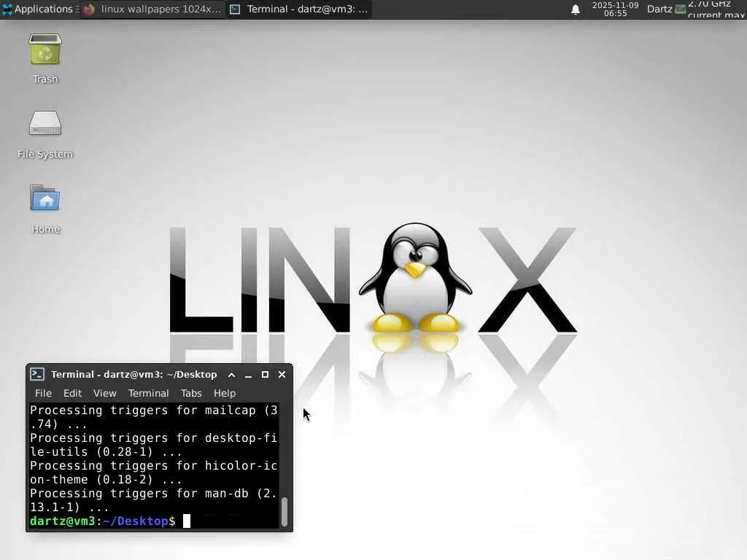The height and width of the screenshot is (560, 747).
Task: Open the Terminal menu in the menu bar
Action: 148,393
